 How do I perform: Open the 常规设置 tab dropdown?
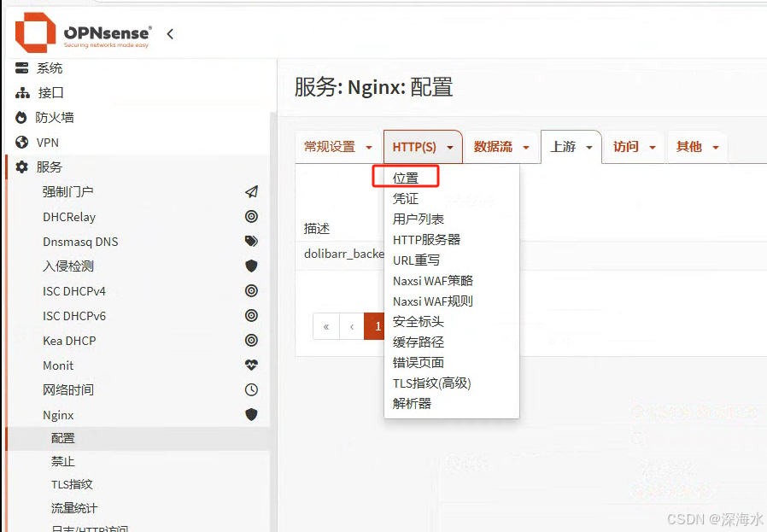click(x=338, y=147)
